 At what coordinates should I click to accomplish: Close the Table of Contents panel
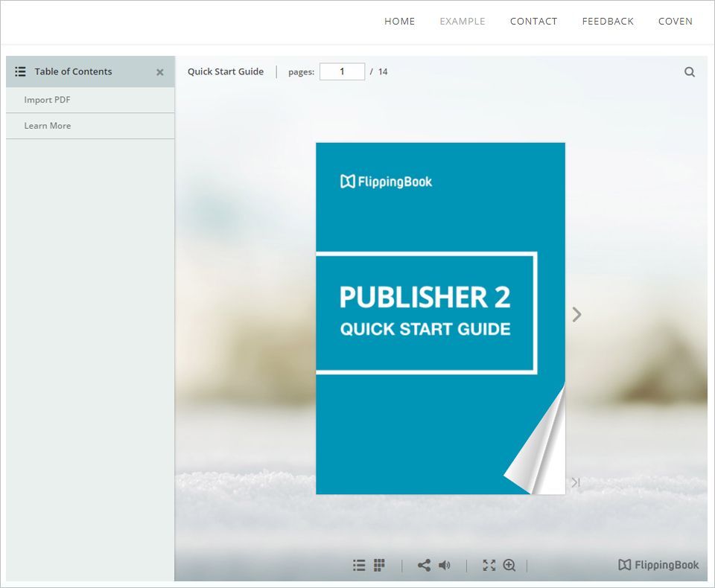pos(160,72)
